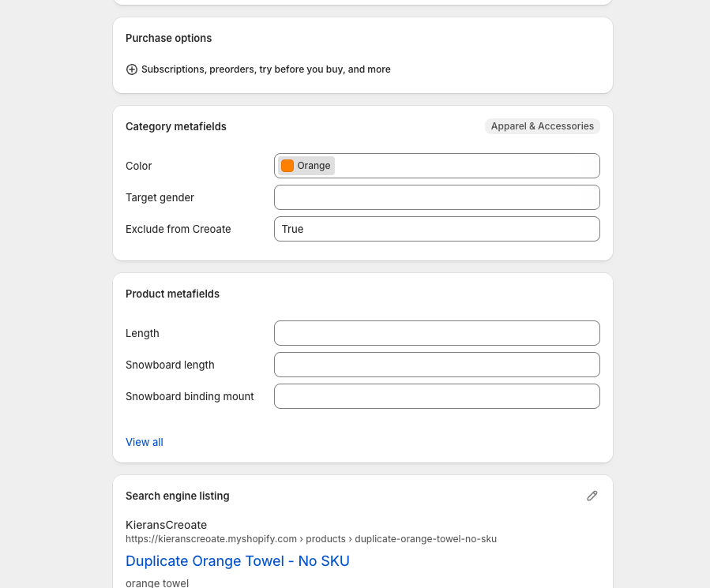This screenshot has height=588, width=710.
Task: Click the orange color swatch square
Action: coord(287,166)
